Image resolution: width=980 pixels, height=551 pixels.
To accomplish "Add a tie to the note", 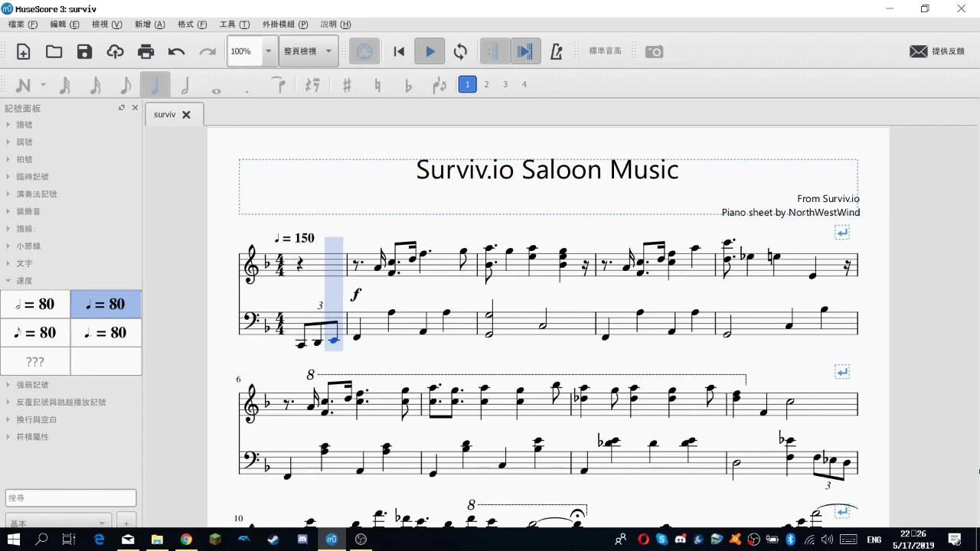I will pyautogui.click(x=279, y=85).
